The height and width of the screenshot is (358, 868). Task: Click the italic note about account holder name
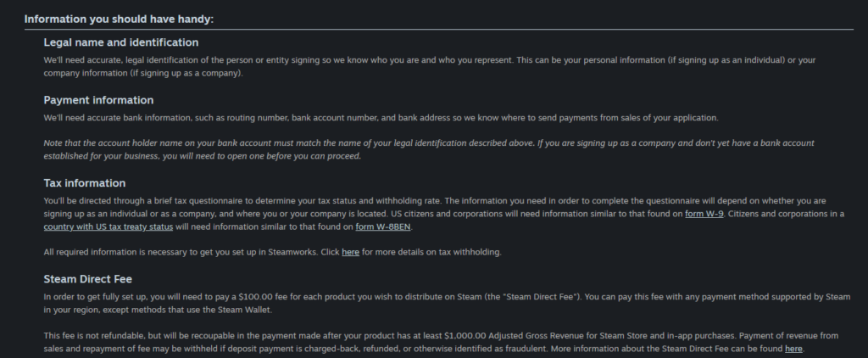(x=429, y=149)
